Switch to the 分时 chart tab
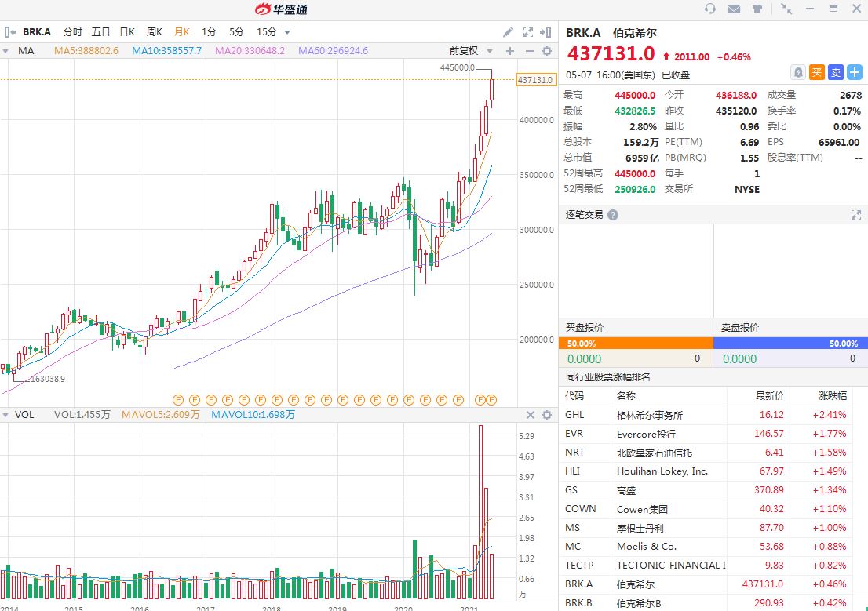This screenshot has height=611, width=868. point(72,32)
